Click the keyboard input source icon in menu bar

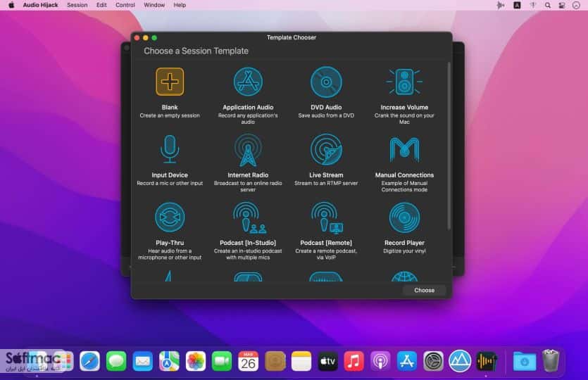pos(517,5)
